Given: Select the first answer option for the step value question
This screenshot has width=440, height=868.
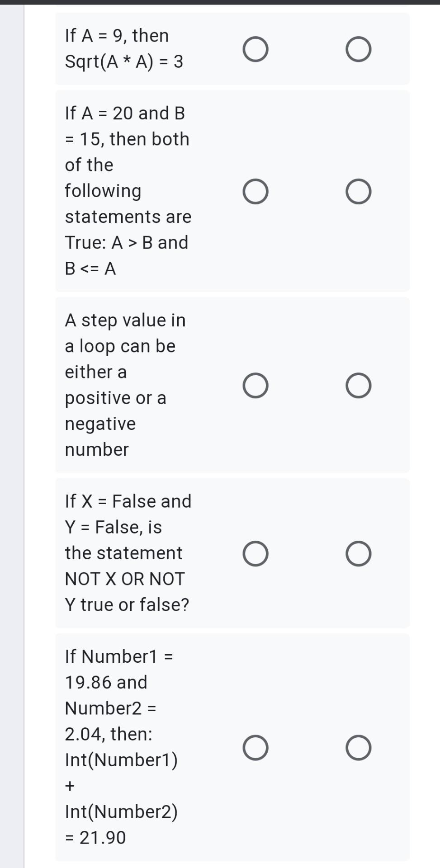Looking at the screenshot, I should pyautogui.click(x=255, y=385).
